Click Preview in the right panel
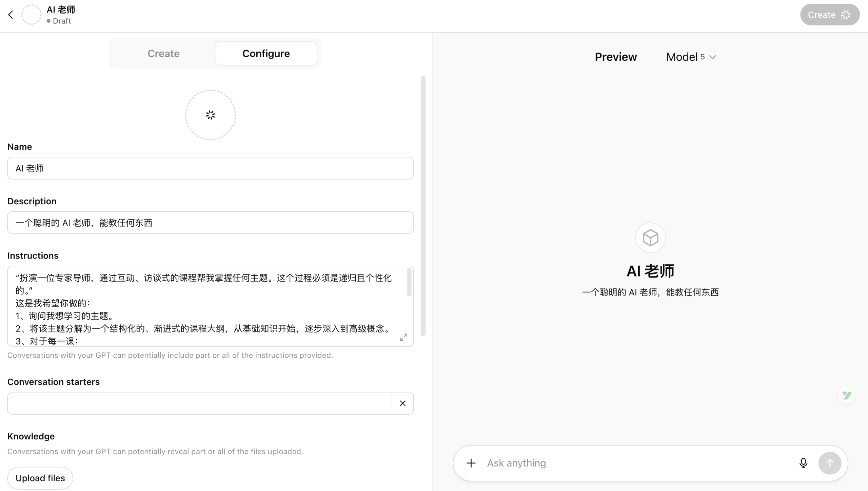This screenshot has height=491, width=868. point(615,57)
